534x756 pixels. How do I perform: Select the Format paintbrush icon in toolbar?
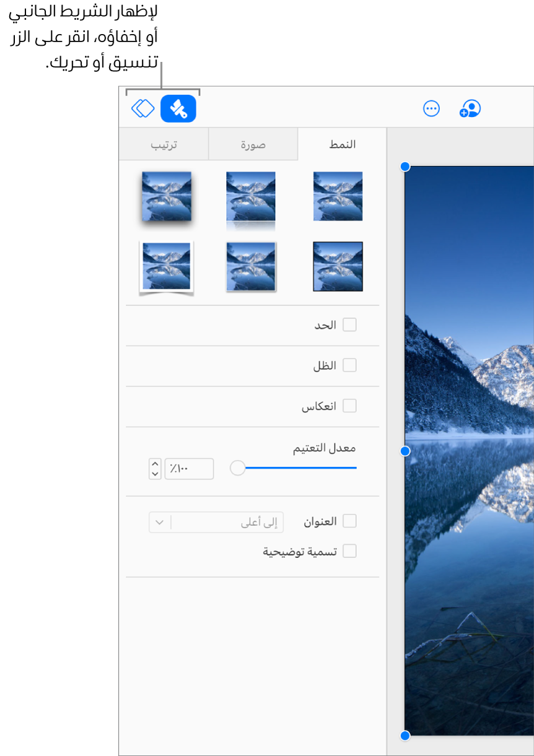178,108
